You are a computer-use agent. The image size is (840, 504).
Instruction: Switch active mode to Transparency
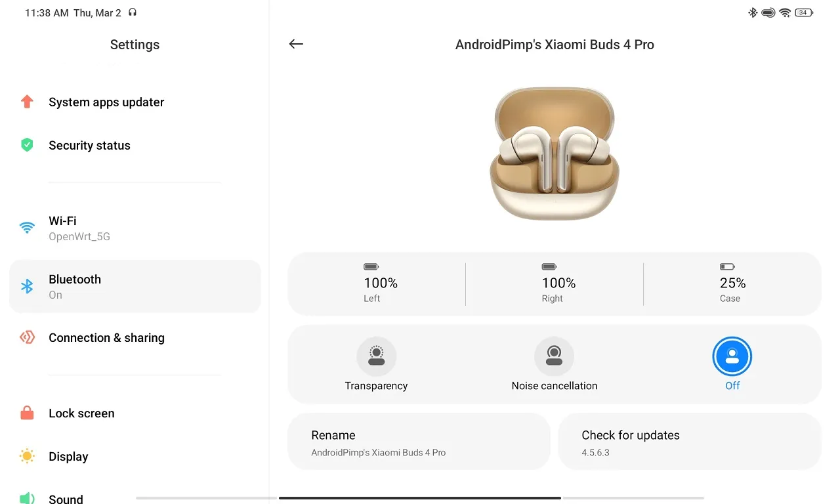tap(376, 355)
